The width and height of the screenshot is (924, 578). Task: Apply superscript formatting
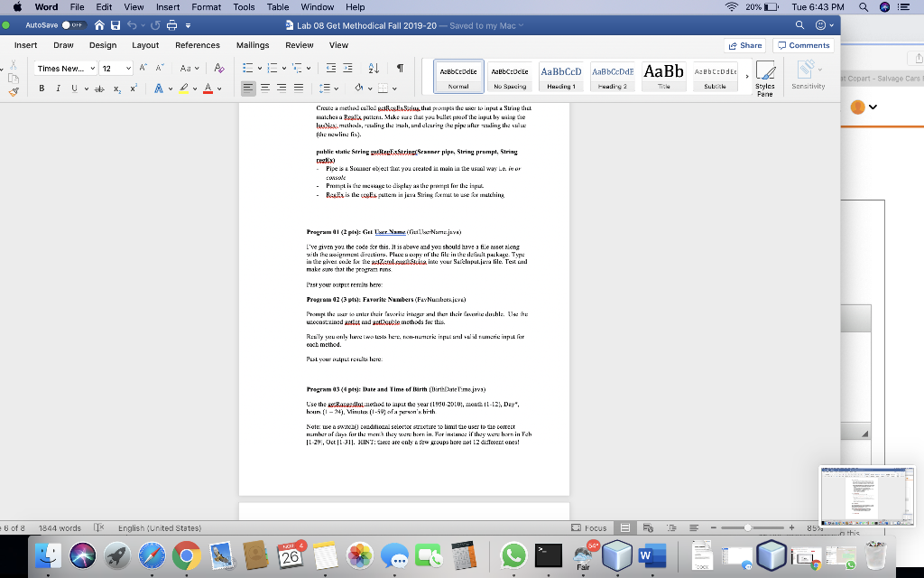coord(134,88)
